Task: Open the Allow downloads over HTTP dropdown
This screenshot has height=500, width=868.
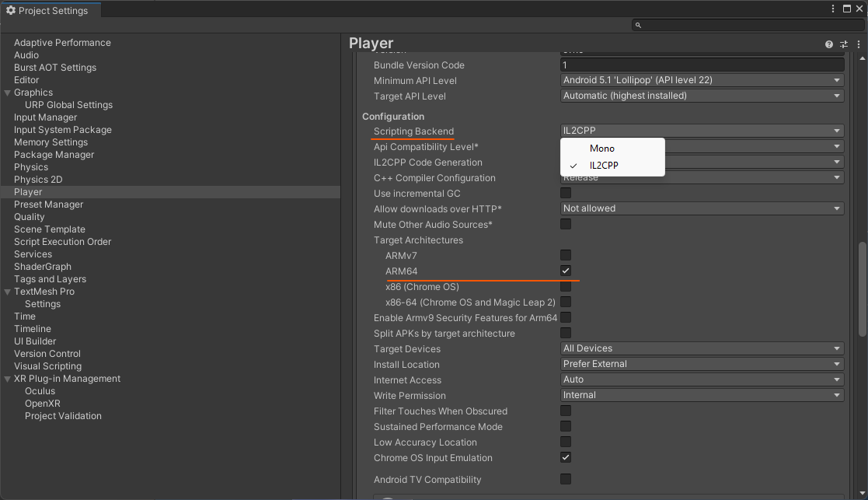Action: 702,208
